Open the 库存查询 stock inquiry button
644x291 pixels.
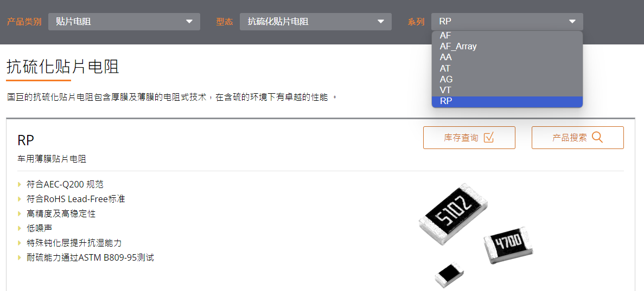coord(469,138)
